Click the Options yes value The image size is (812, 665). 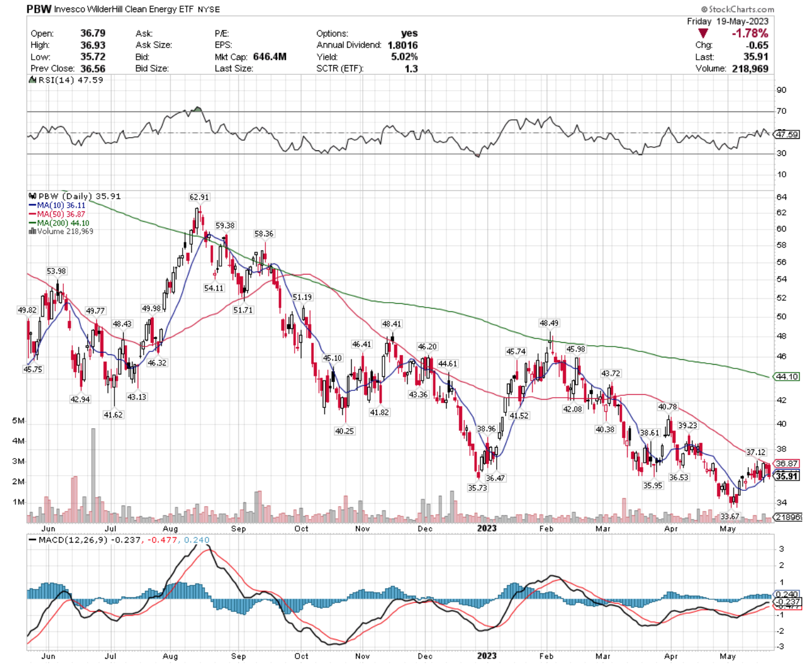tap(410, 33)
